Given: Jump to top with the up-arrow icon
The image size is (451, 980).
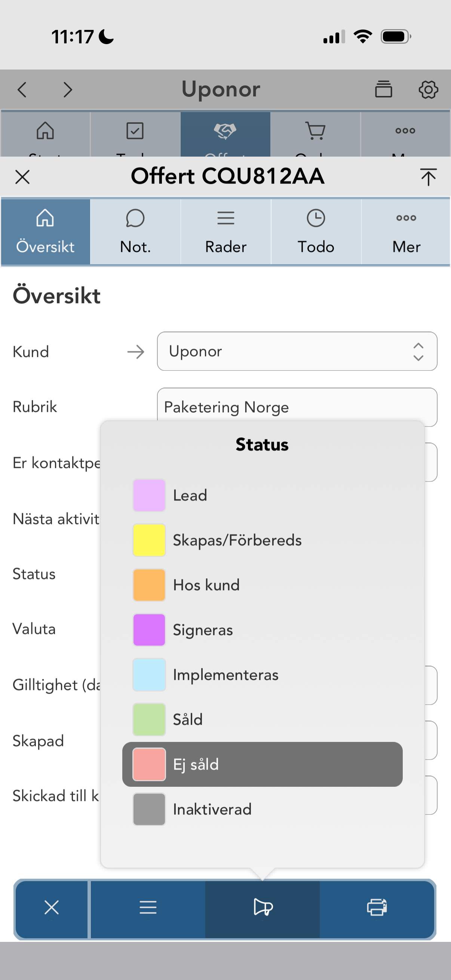Looking at the screenshot, I should point(428,177).
